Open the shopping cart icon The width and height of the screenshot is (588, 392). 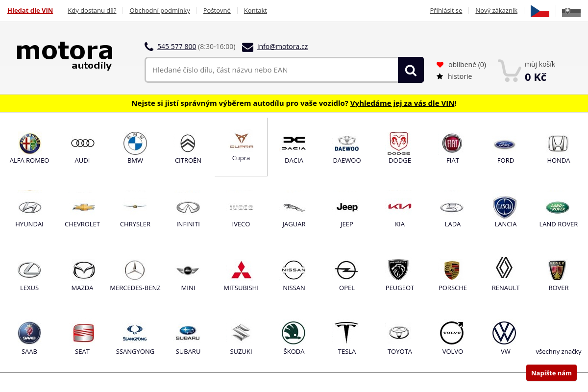[509, 71]
